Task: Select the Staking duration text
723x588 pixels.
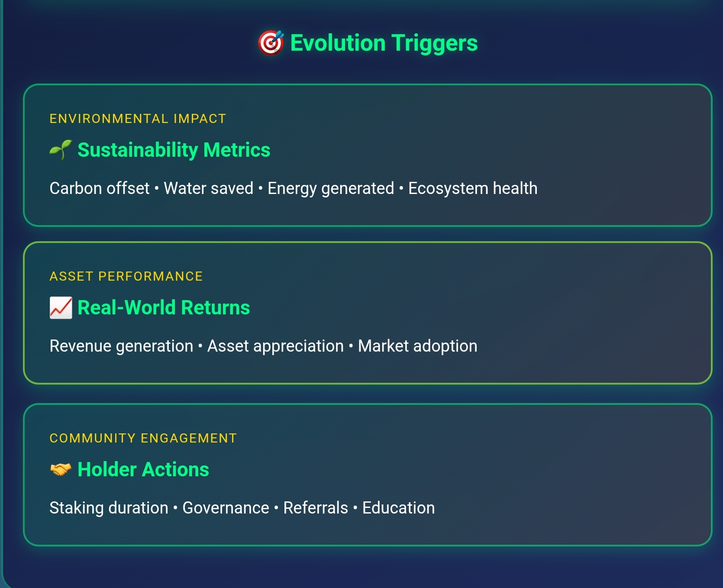Action: click(109, 508)
